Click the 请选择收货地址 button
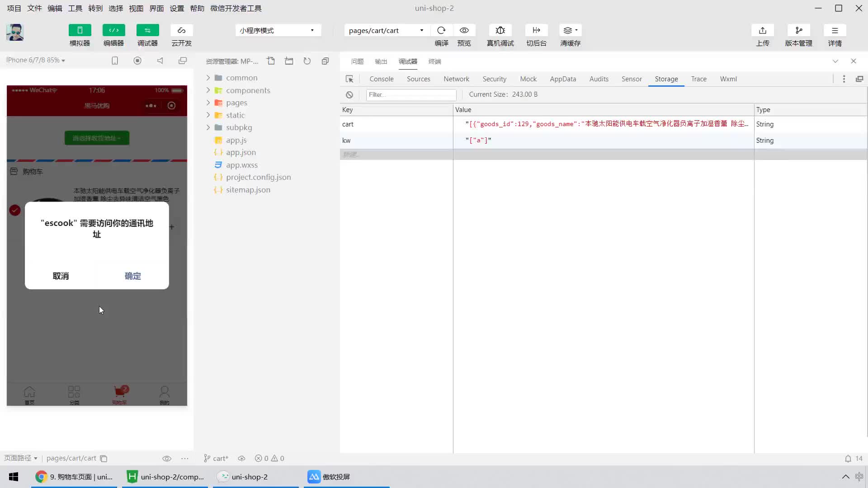868x488 pixels. pyautogui.click(x=97, y=138)
